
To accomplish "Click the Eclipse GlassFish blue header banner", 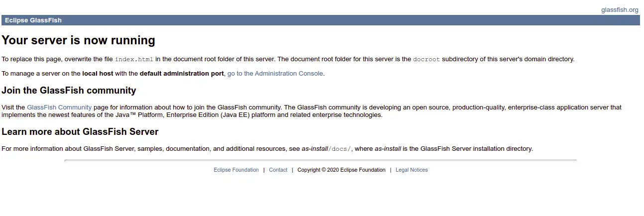I will 321,20.
